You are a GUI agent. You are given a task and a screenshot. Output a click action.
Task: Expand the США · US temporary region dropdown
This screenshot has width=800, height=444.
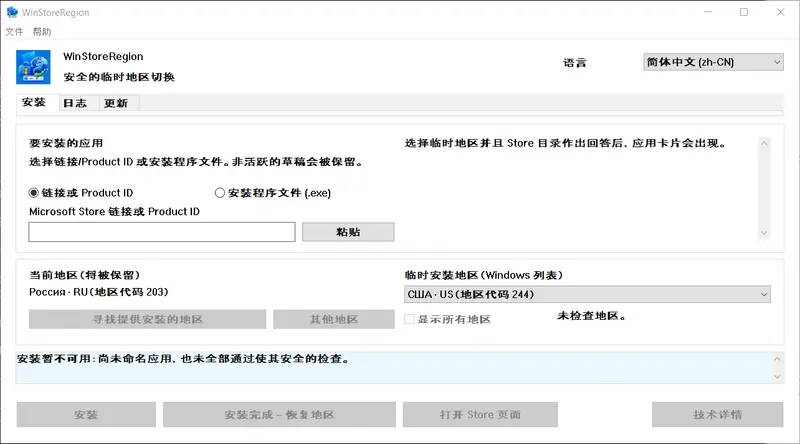click(x=587, y=294)
